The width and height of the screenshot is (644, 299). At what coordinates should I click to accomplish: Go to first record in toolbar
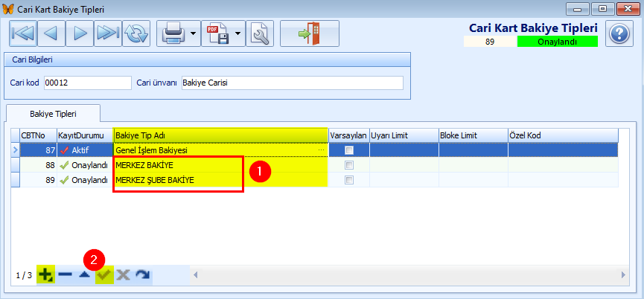pyautogui.click(x=22, y=33)
